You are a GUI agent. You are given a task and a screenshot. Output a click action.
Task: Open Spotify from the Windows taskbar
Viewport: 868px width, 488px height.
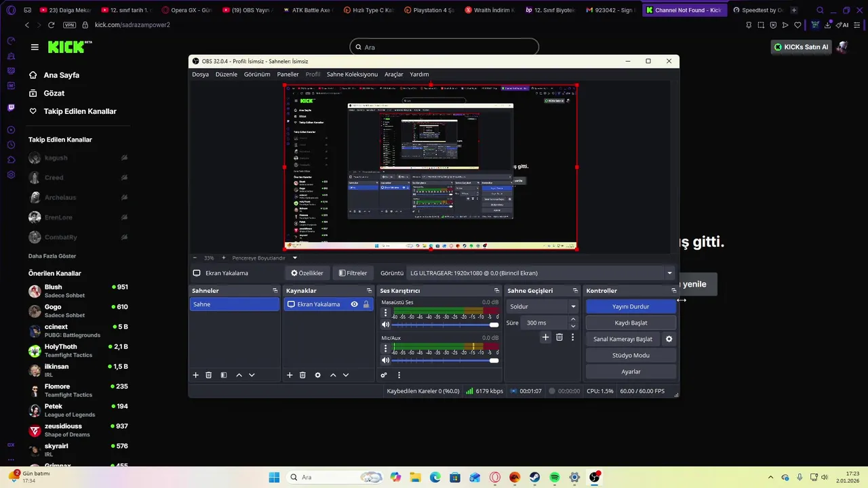click(555, 477)
